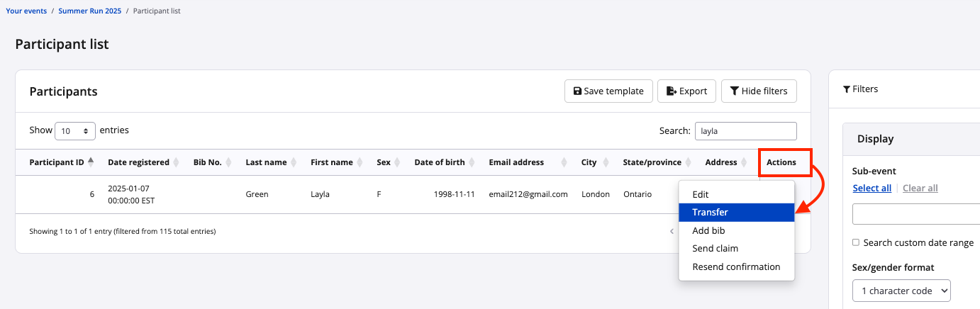Screen dimensions: 980x309
Task: Sort by State/province column arrow
Action: point(688,162)
